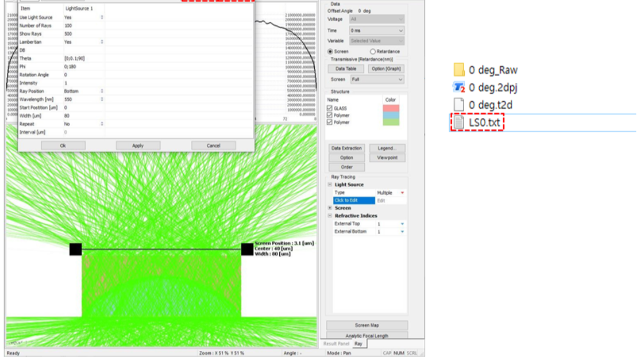
Task: Select the highlighted Click to Edit row
Action: click(354, 200)
